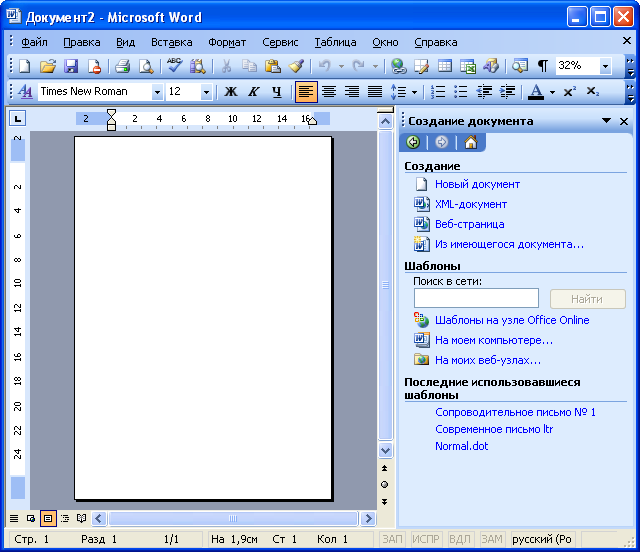Click the vertical scrollbar down arrow
The image size is (640, 552).
coord(385,451)
